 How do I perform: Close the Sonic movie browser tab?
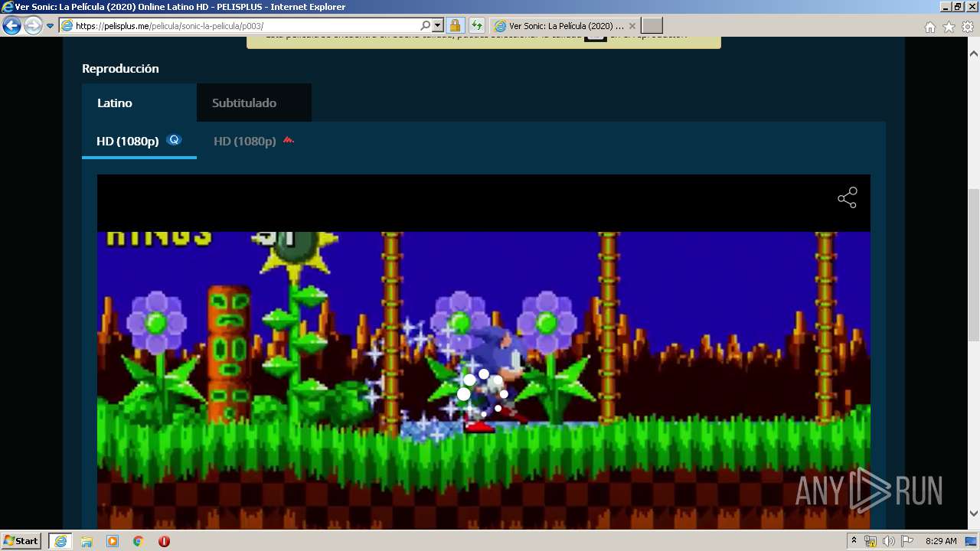[632, 26]
